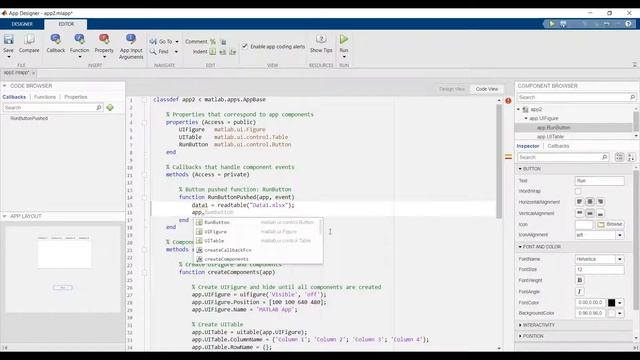The image size is (640, 360).
Task: Run the app with the green Run arrow
Action: click(x=344, y=40)
